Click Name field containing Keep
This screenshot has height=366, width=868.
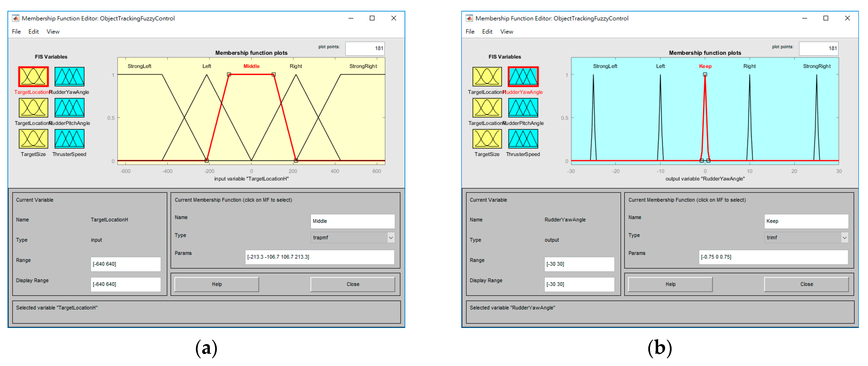point(806,221)
